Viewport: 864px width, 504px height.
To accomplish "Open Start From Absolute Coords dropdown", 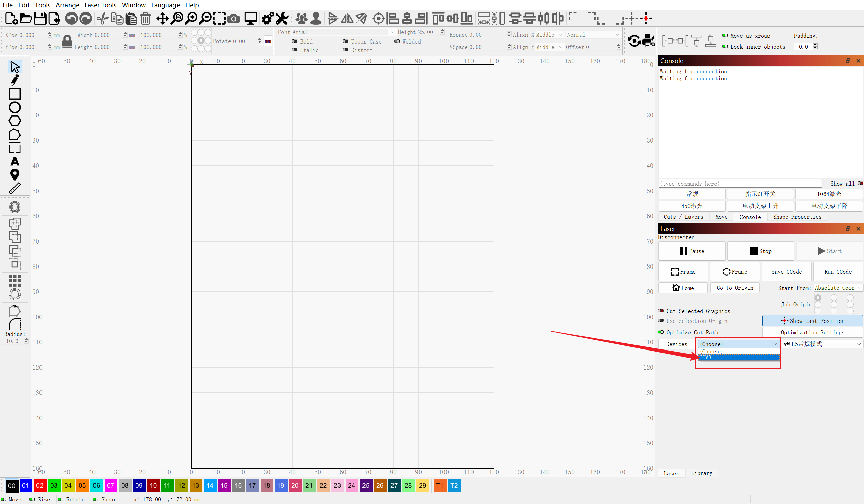I will coord(838,288).
